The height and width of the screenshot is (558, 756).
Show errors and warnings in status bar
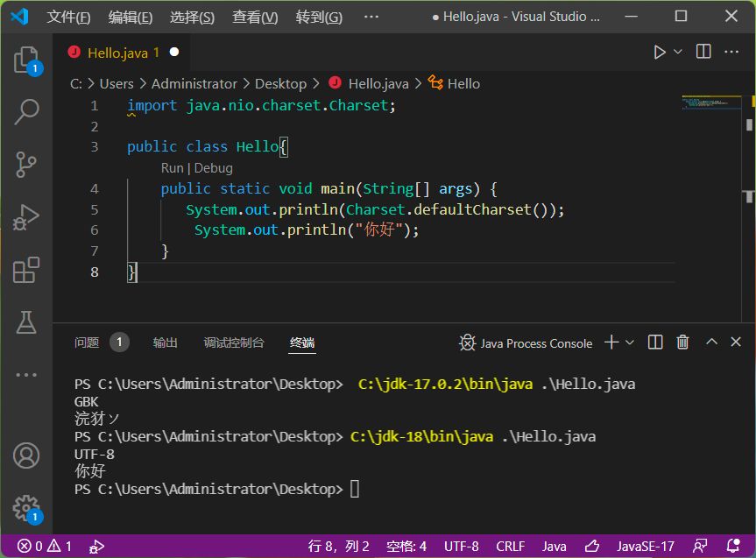45,547
